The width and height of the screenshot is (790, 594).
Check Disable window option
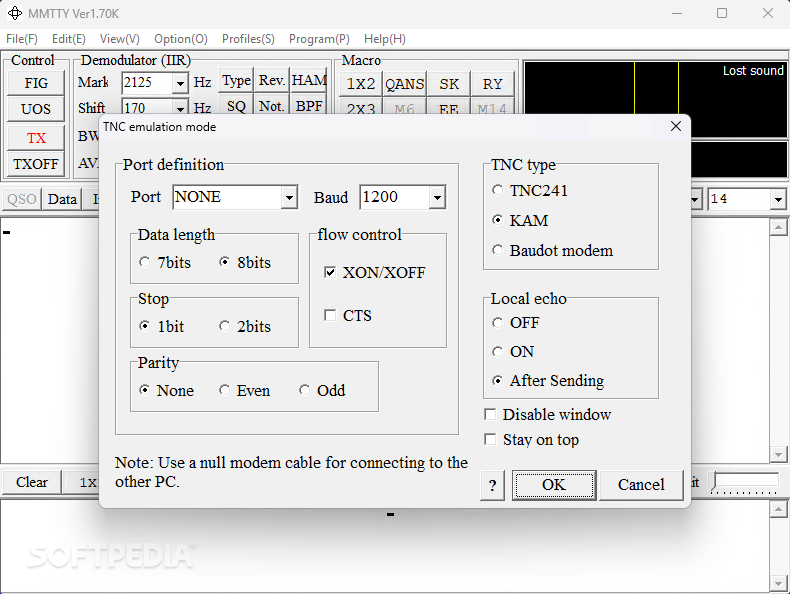(x=548, y=414)
